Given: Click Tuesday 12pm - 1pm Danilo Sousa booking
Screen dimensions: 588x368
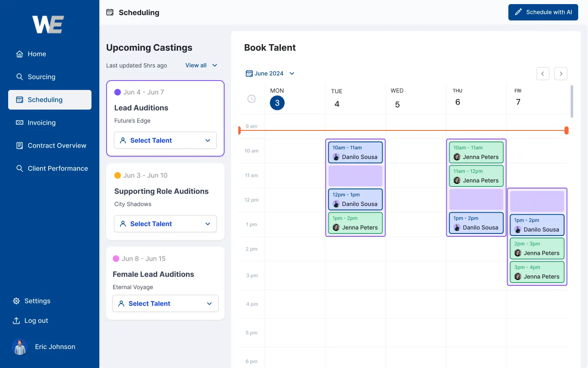Looking at the screenshot, I should [355, 200].
